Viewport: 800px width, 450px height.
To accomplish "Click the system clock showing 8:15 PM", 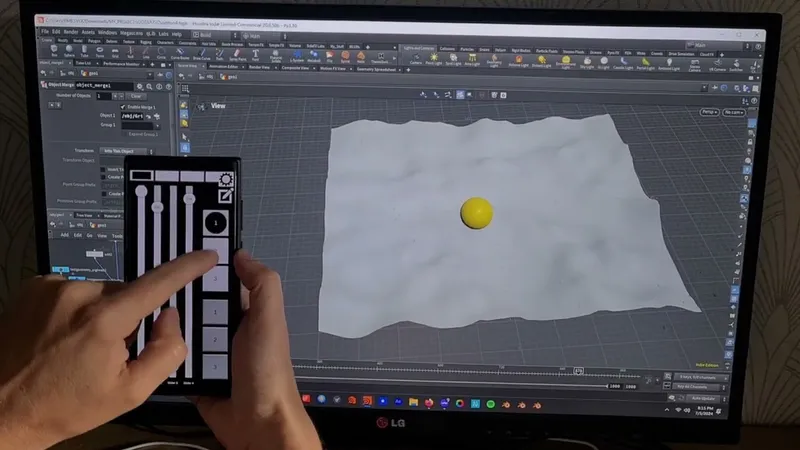I will pos(704,411).
